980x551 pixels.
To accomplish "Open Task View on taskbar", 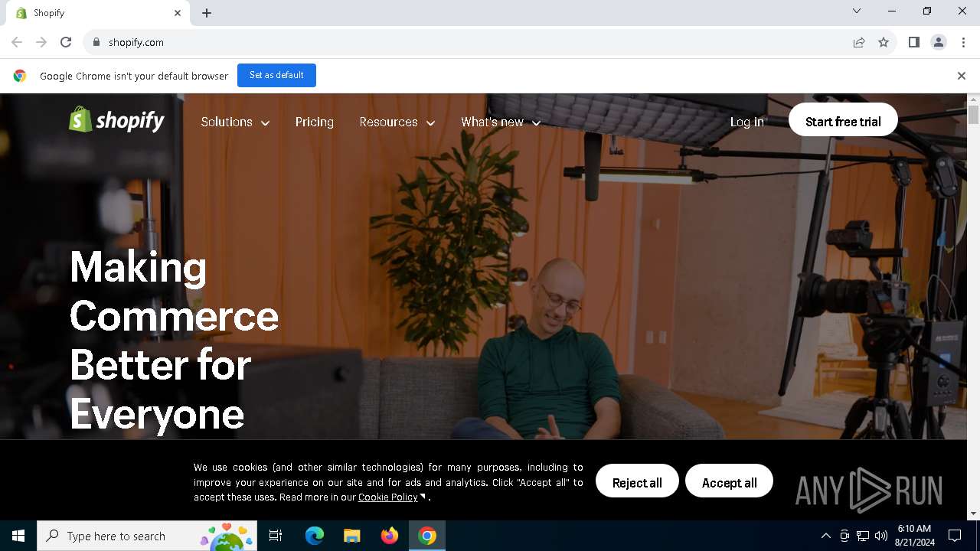I will pyautogui.click(x=276, y=536).
